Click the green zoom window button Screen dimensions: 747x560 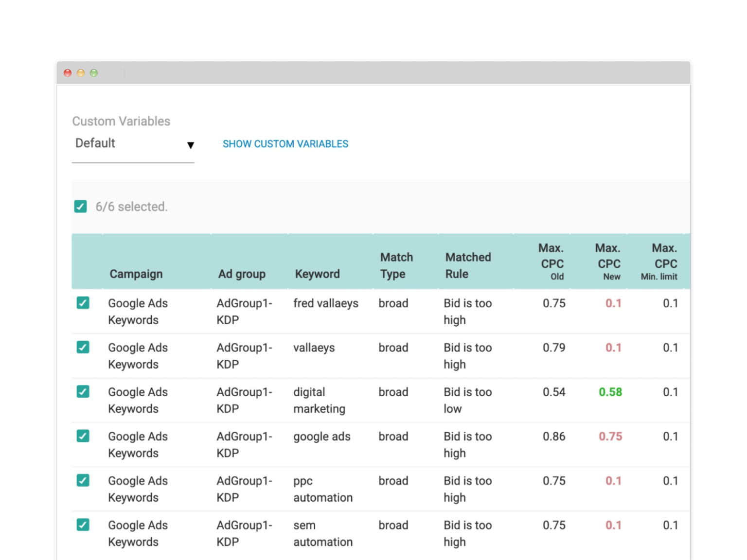[93, 73]
